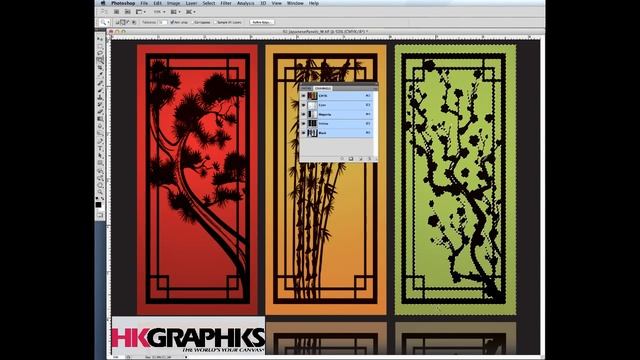The height and width of the screenshot is (360, 640).
Task: Switch to the Channels tab in the panel
Action: (x=323, y=88)
